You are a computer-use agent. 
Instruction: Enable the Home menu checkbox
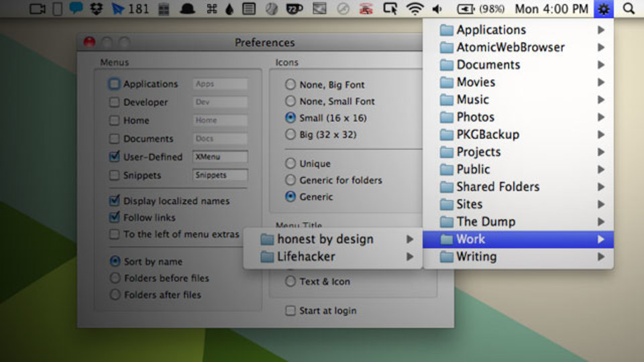pos(114,120)
